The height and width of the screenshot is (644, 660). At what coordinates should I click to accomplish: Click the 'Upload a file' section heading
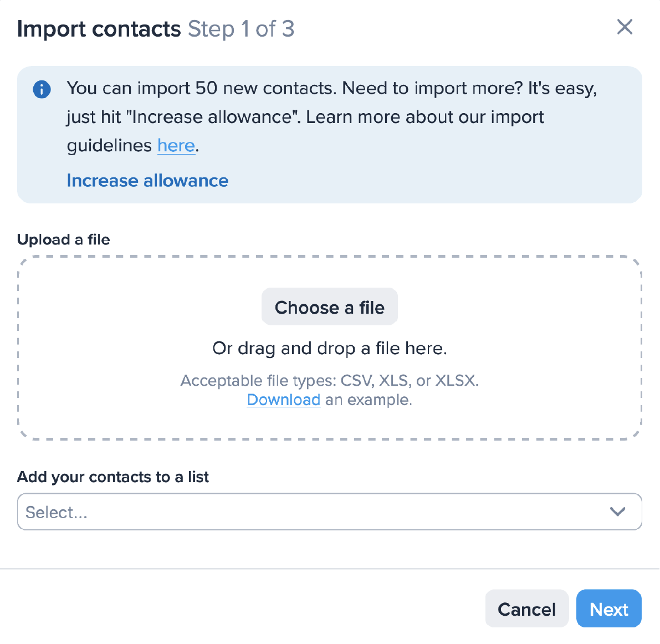(x=63, y=239)
